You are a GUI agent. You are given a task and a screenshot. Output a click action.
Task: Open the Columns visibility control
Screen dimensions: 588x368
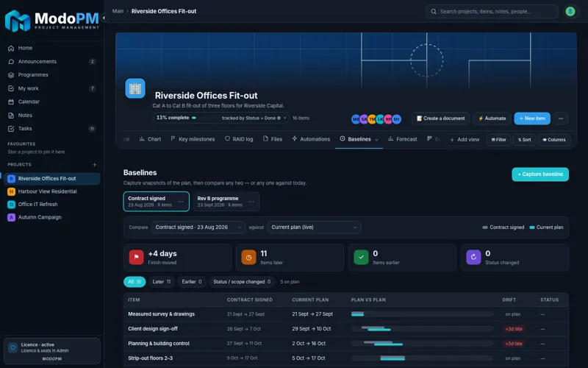(554, 140)
